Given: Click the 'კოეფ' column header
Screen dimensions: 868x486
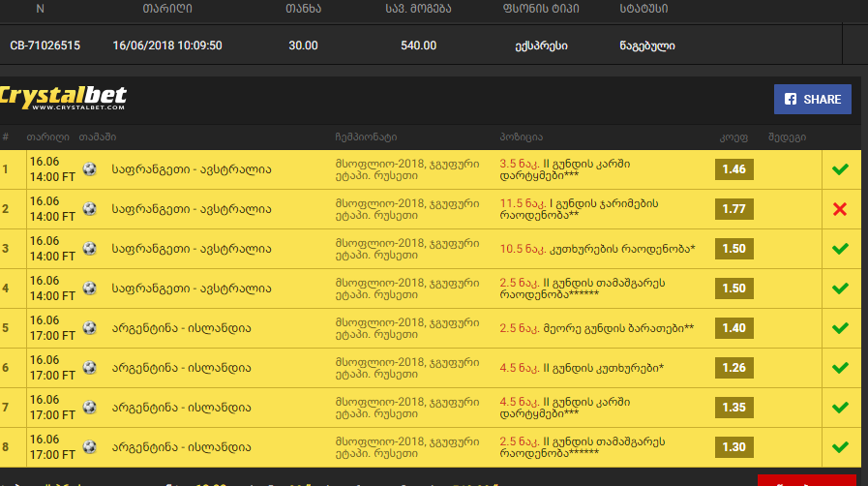Looking at the screenshot, I should coord(733,137).
